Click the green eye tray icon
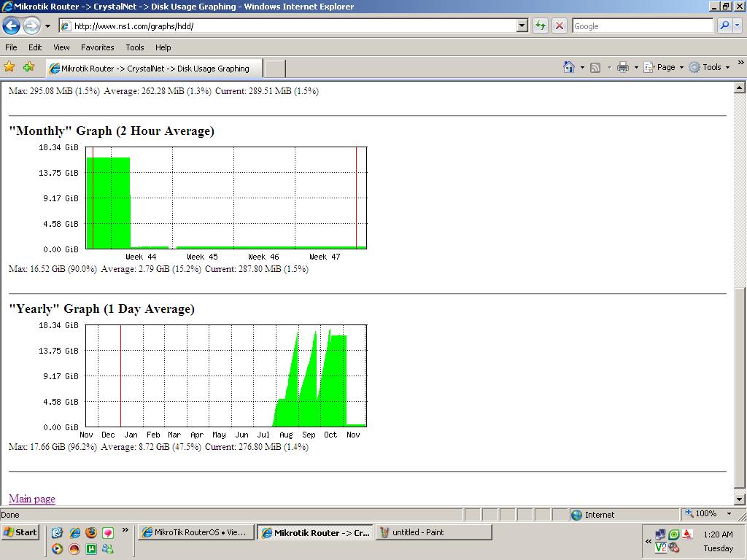This screenshot has height=560, width=747. click(x=673, y=534)
